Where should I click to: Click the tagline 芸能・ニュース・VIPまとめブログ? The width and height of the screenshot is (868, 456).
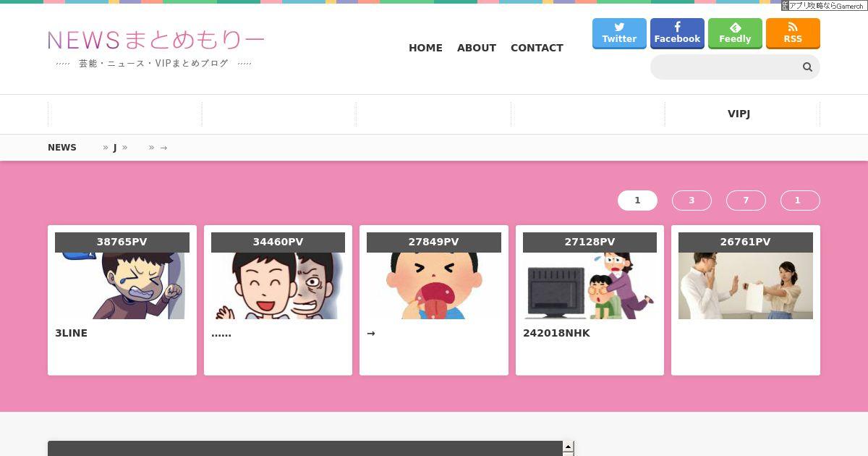[153, 64]
